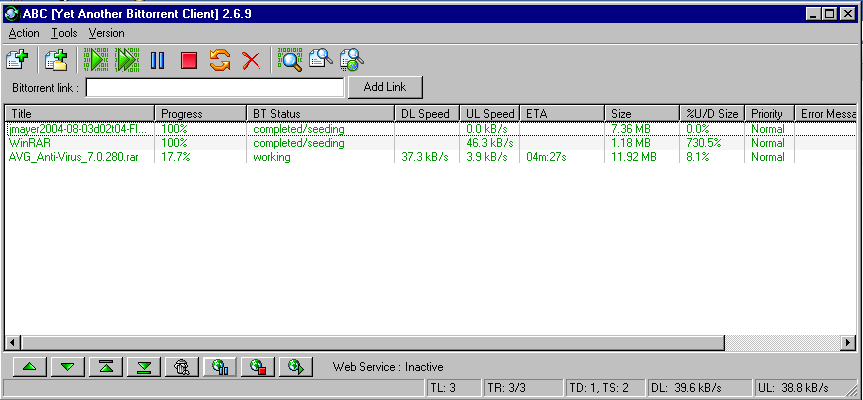
Task: Click the red X Remove torrent icon
Action: pos(251,60)
